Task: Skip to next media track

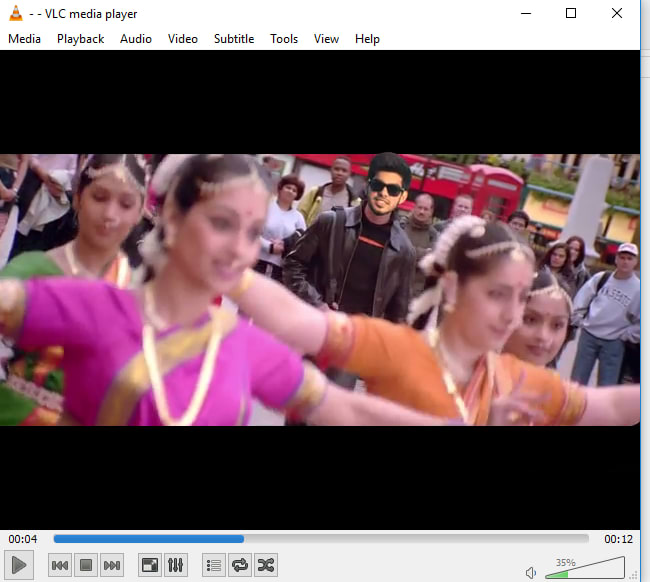Action: point(112,565)
